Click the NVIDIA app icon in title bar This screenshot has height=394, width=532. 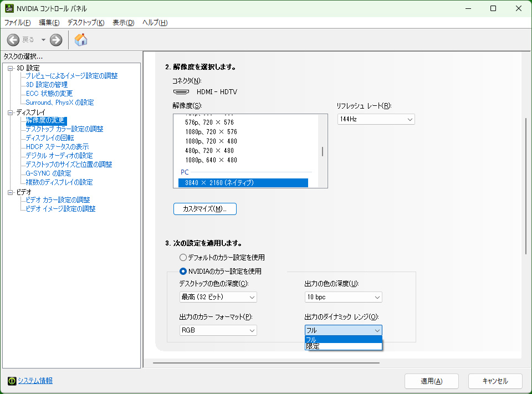coord(9,8)
